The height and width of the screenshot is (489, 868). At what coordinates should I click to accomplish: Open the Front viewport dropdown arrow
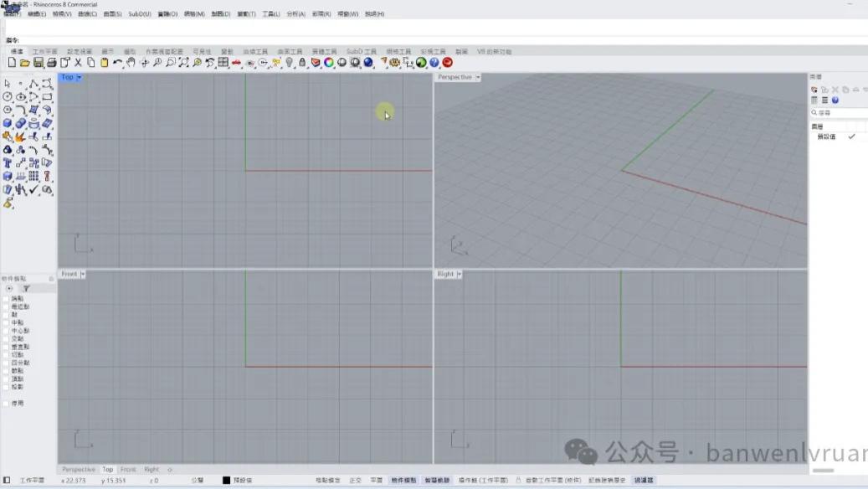click(82, 273)
